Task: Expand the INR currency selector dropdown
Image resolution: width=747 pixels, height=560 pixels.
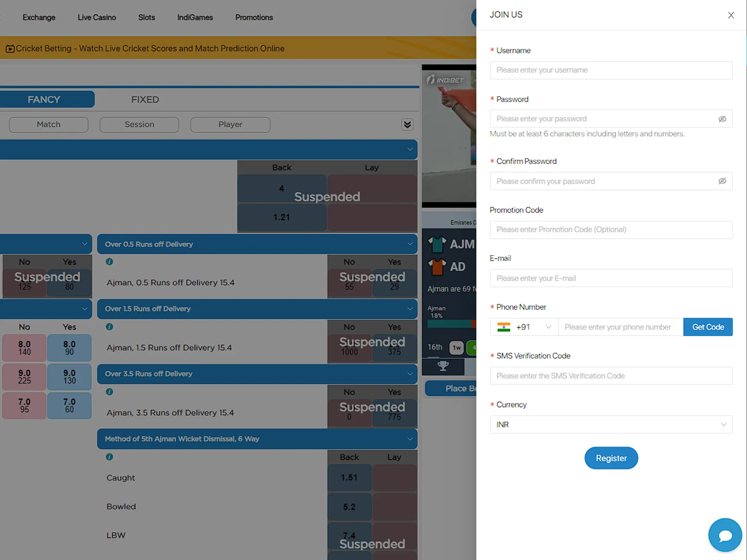Action: [x=611, y=423]
